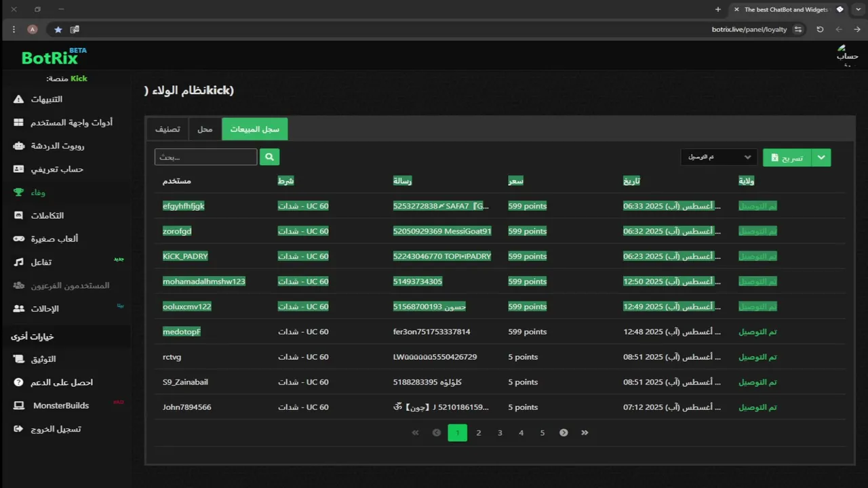Select the وفاء loyalty trophy icon
The image size is (868, 488).
tap(18, 192)
